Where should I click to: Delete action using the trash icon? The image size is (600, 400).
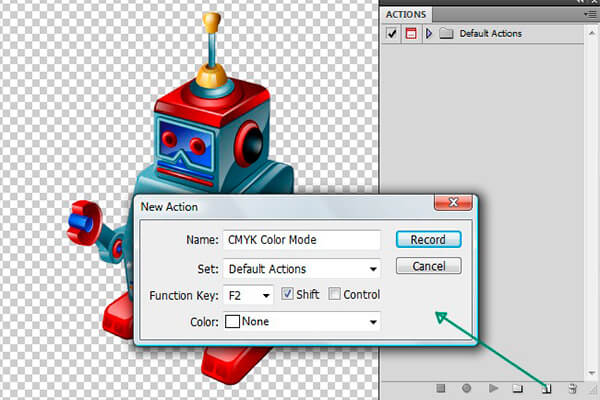pos(572,389)
